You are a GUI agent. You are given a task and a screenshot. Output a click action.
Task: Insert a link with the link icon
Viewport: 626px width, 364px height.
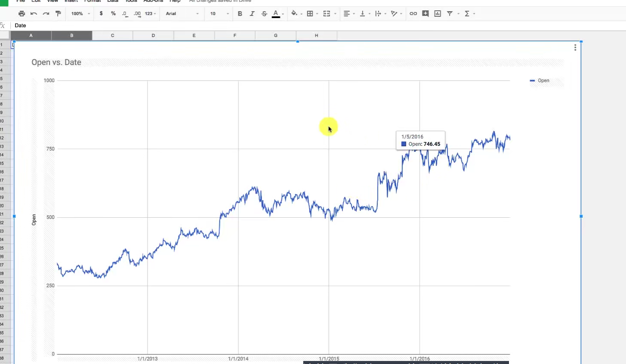pyautogui.click(x=413, y=14)
